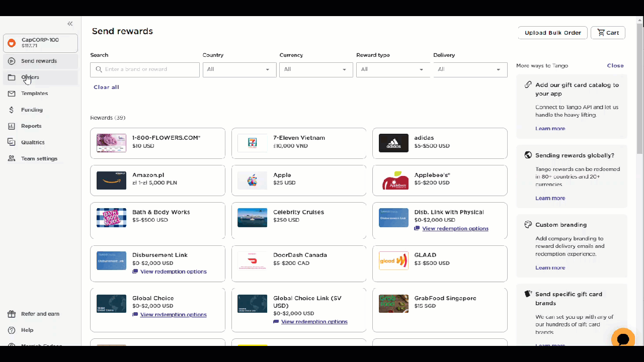This screenshot has height=362, width=644.
Task: Open the Delivery filter dropdown
Action: (470, 69)
